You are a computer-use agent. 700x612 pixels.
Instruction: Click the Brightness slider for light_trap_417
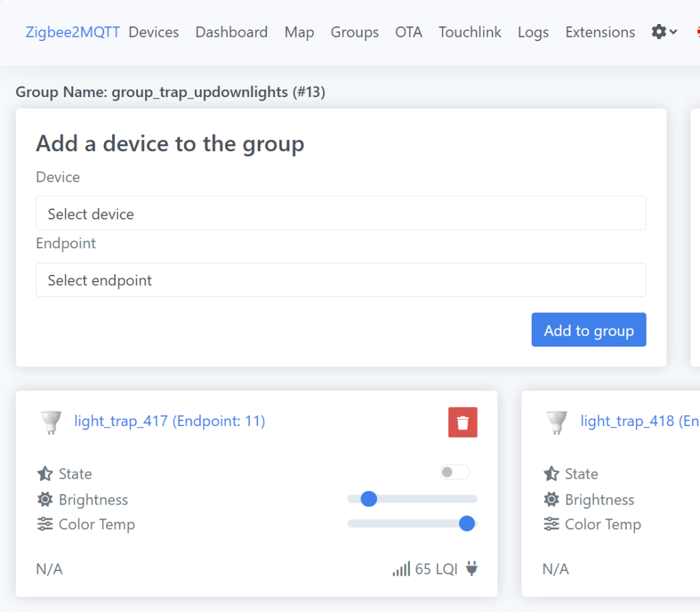[x=412, y=499]
